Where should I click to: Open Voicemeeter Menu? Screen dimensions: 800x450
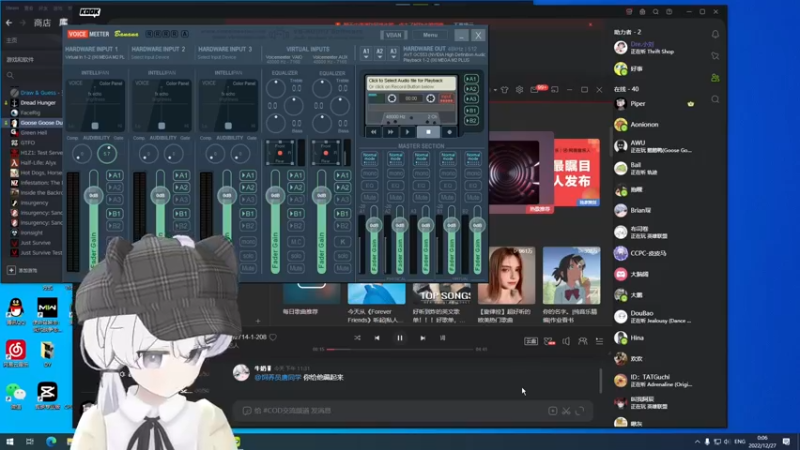[x=430, y=35]
